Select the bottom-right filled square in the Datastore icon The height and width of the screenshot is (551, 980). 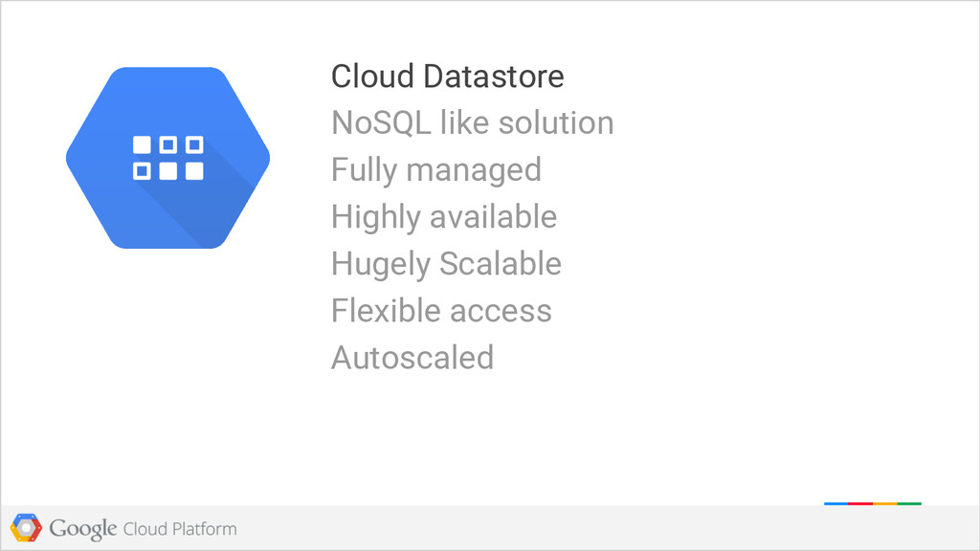coord(194,171)
